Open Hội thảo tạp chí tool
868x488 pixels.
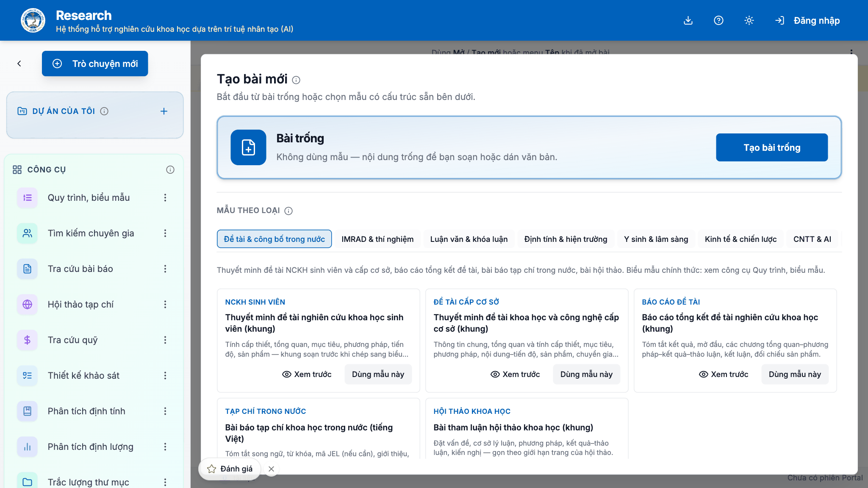tap(80, 304)
